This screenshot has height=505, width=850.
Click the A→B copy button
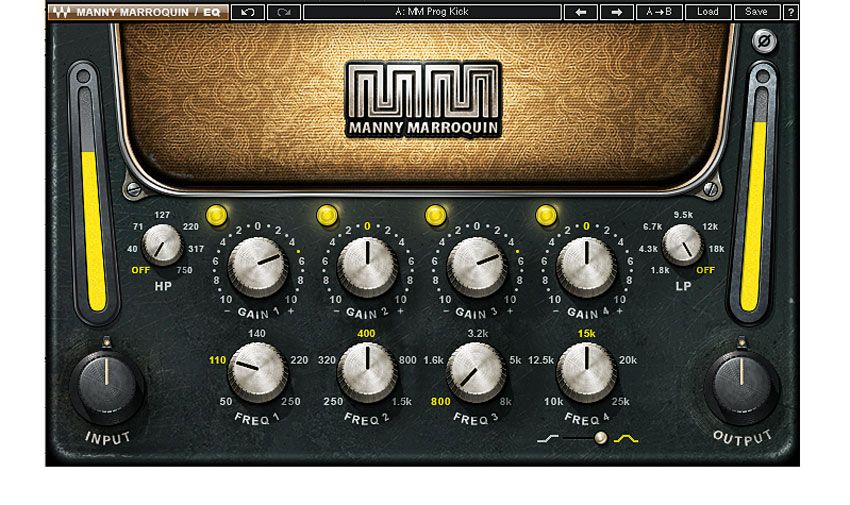tap(659, 12)
